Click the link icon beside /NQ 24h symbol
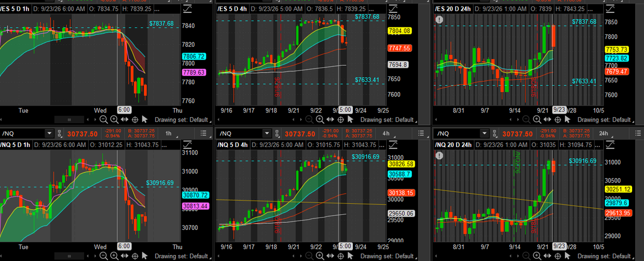 [495, 133]
